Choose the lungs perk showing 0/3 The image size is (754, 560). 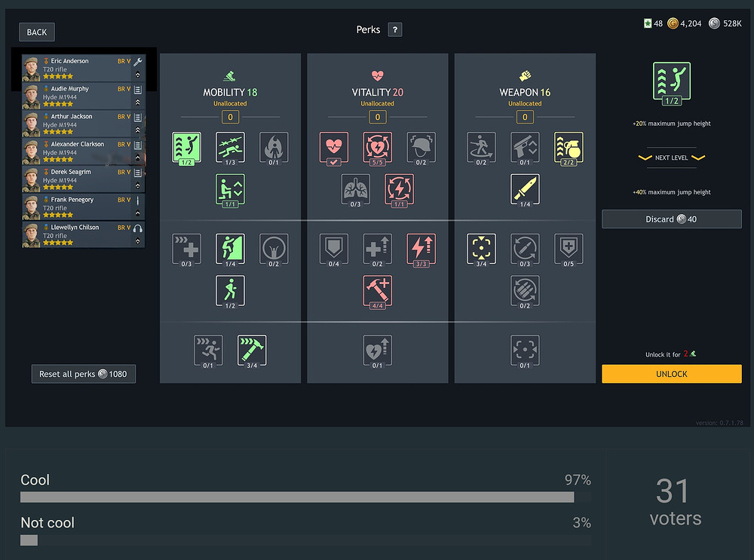tap(355, 189)
